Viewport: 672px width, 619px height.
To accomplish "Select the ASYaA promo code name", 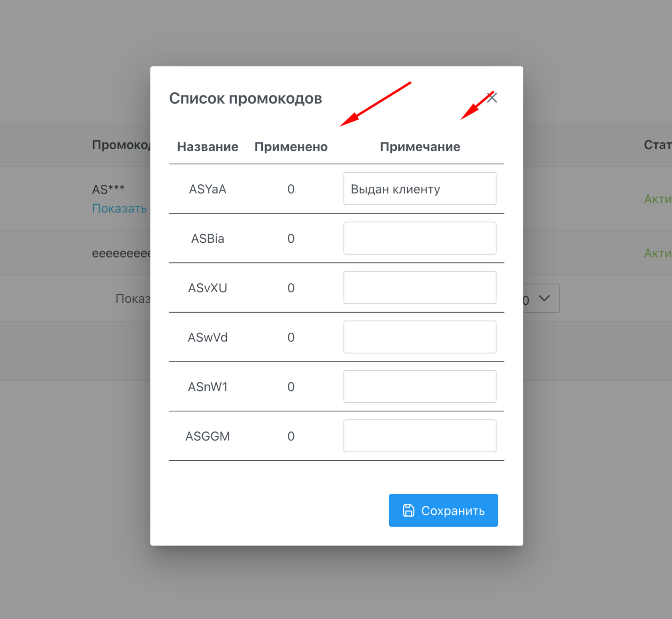I will click(x=208, y=189).
